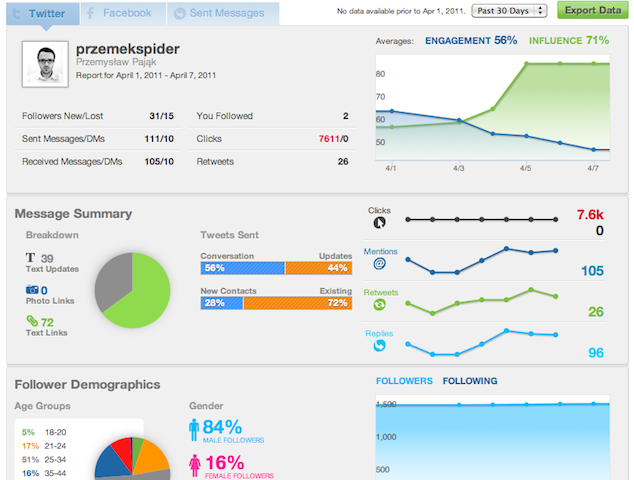Click the 4/1 Engagement chart data point

[391, 111]
